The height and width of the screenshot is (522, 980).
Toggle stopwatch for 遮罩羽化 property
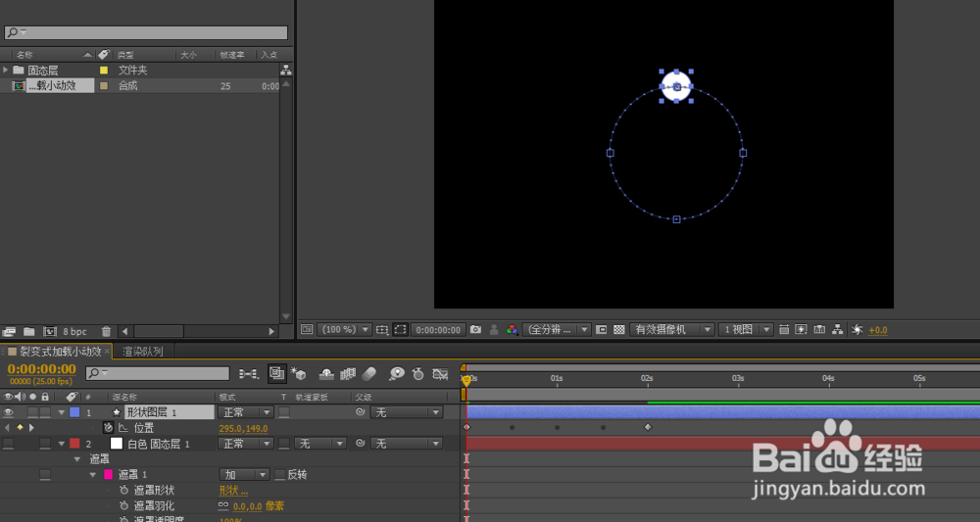coord(123,505)
